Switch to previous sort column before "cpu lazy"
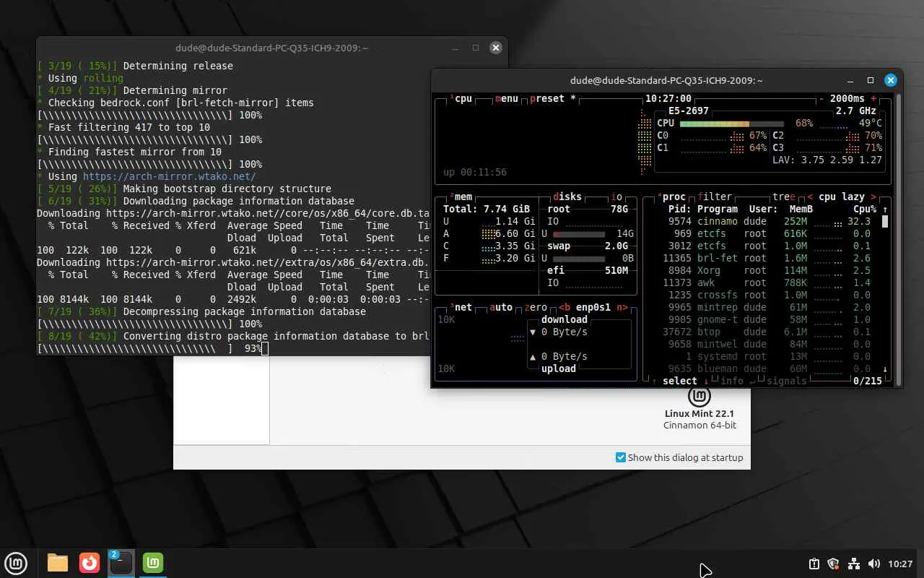The width and height of the screenshot is (924, 578). coord(810,197)
